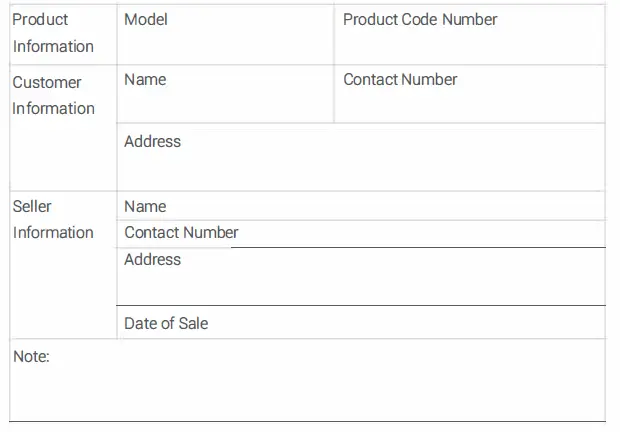Viewport: 620px width, 432px height.
Task: Click the customer "Contact Number" label text
Action: pyautogui.click(x=400, y=79)
